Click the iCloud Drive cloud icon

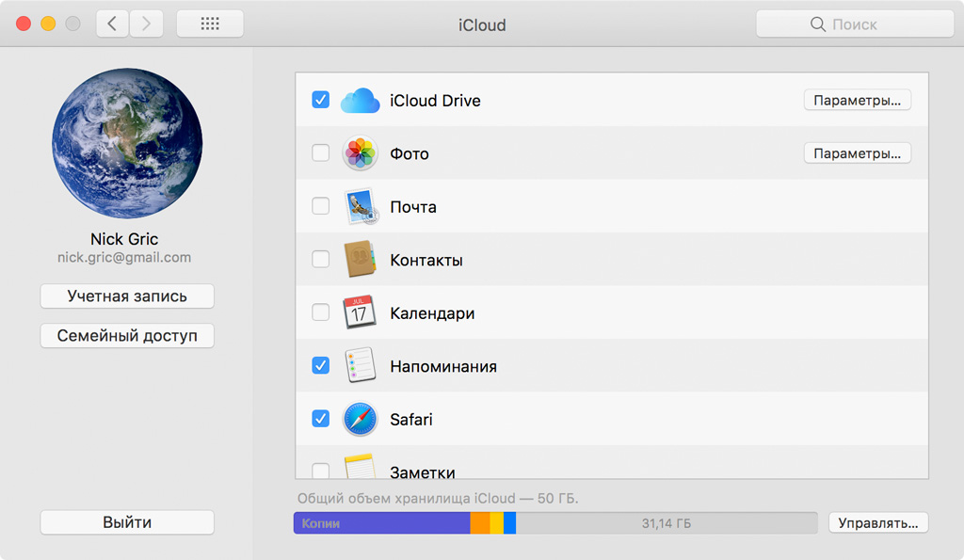pyautogui.click(x=361, y=100)
